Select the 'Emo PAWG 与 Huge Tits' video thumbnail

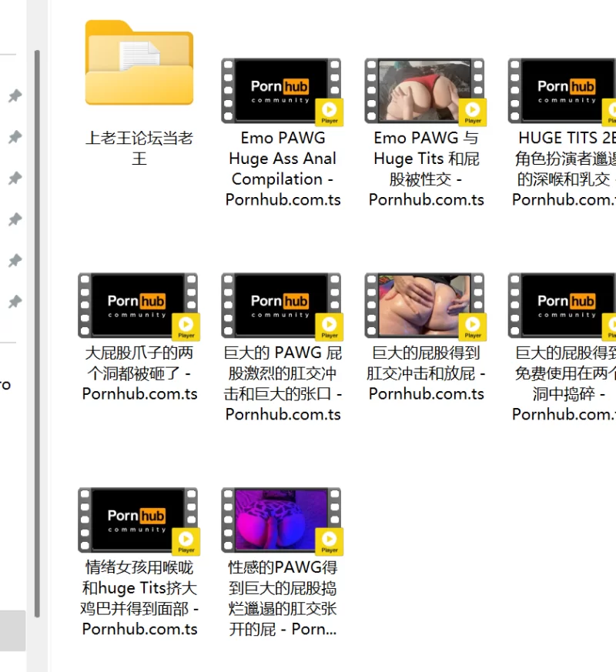click(x=425, y=92)
